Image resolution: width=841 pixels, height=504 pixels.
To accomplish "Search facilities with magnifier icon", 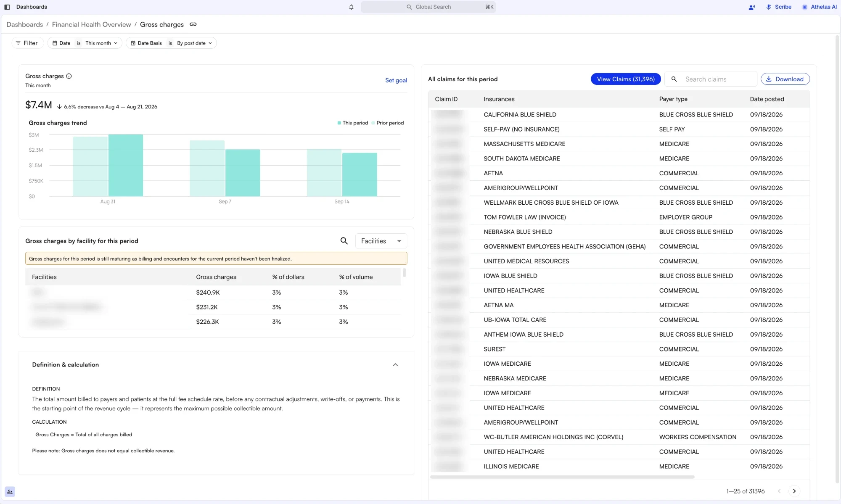I will coord(344,241).
